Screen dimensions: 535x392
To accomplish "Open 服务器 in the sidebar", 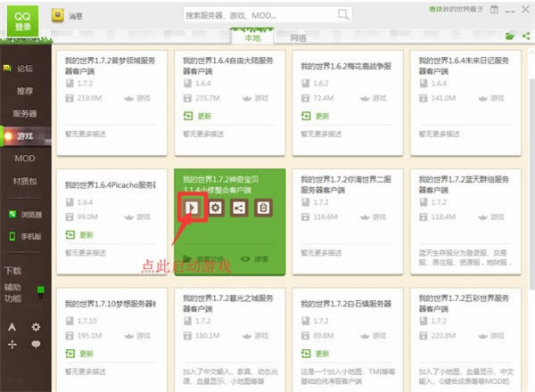I will pyautogui.click(x=25, y=113).
